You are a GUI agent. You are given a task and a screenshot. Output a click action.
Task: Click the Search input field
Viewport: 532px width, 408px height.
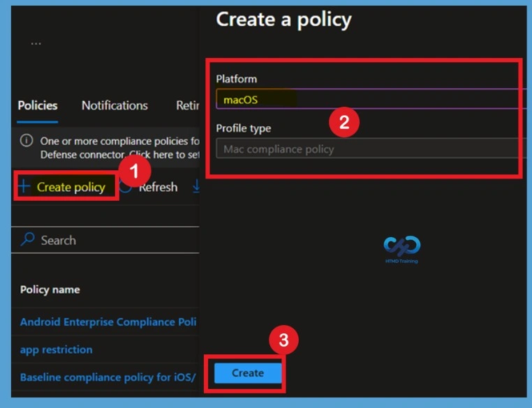(x=105, y=240)
